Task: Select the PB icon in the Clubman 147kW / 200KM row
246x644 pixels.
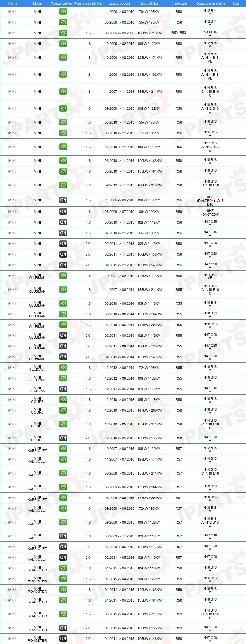Action: pyautogui.click(x=63, y=325)
